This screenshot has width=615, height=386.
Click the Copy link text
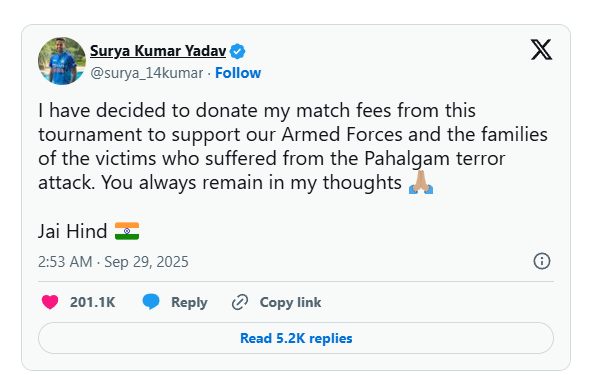(x=290, y=302)
